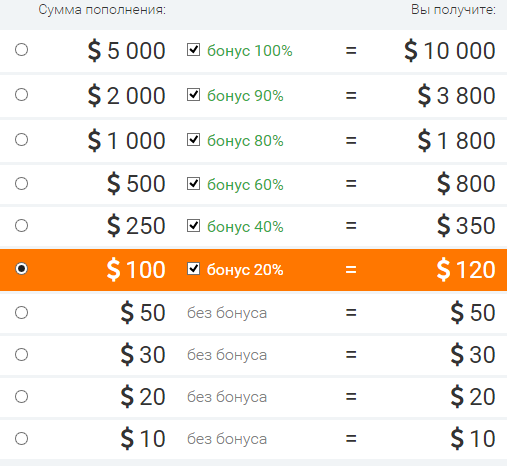This screenshot has width=507, height=466.
Task: Select the $500 deposit radio button
Action: [x=21, y=183]
